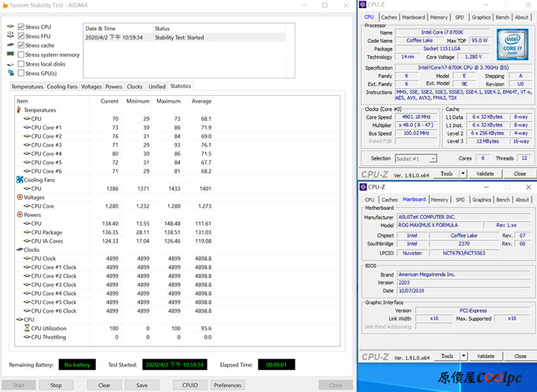Click the 123 icon beside Stress FPU

pos(11,36)
